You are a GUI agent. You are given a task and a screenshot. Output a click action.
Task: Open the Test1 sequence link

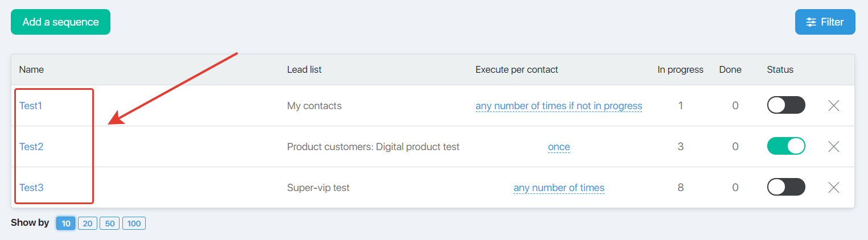point(31,106)
